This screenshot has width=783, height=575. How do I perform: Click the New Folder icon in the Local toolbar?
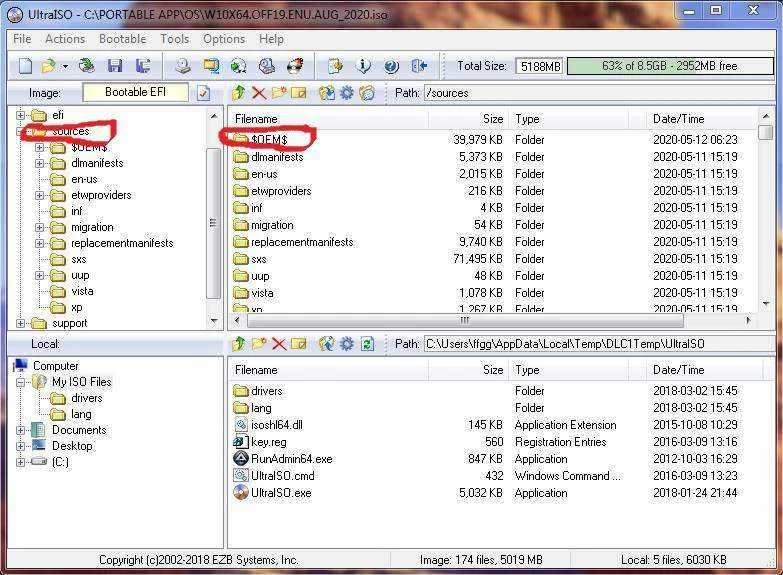[x=259, y=344]
